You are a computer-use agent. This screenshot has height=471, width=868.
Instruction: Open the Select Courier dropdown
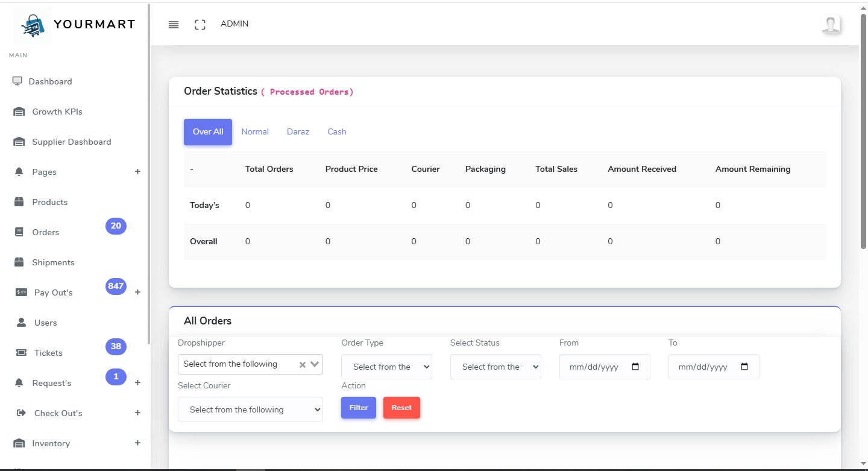point(250,409)
